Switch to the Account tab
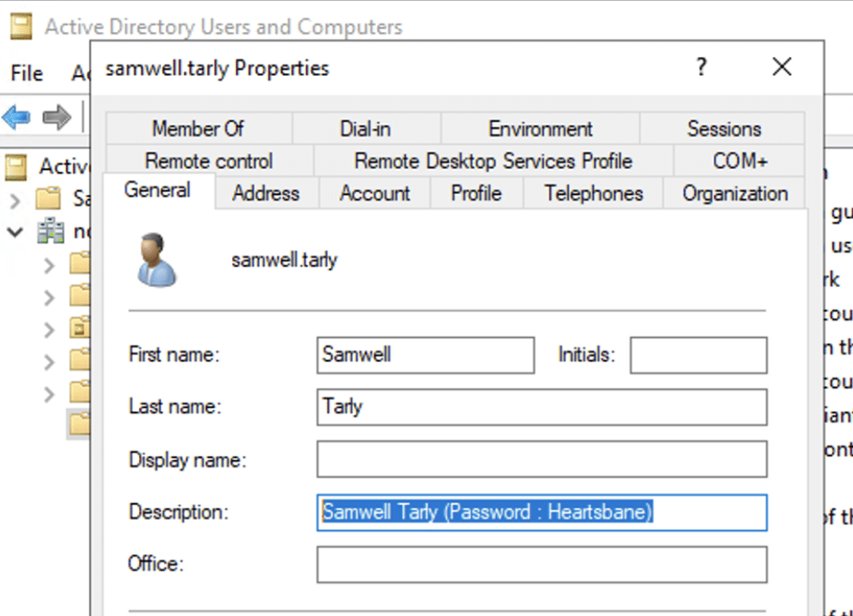This screenshot has width=853, height=616. 375,193
